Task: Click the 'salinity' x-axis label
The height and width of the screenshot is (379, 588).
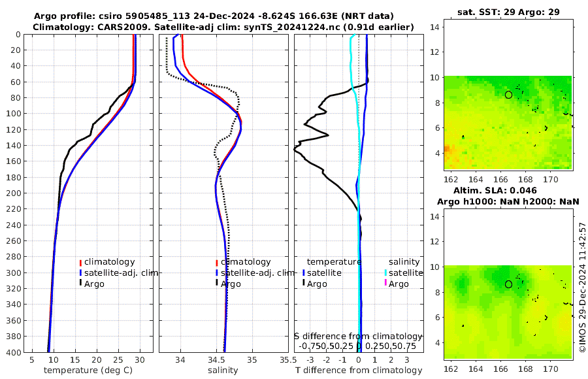Action: point(223,371)
